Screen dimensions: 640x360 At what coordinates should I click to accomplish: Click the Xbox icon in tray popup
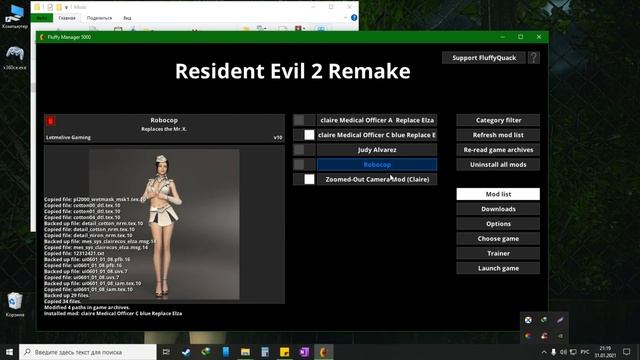click(528, 320)
